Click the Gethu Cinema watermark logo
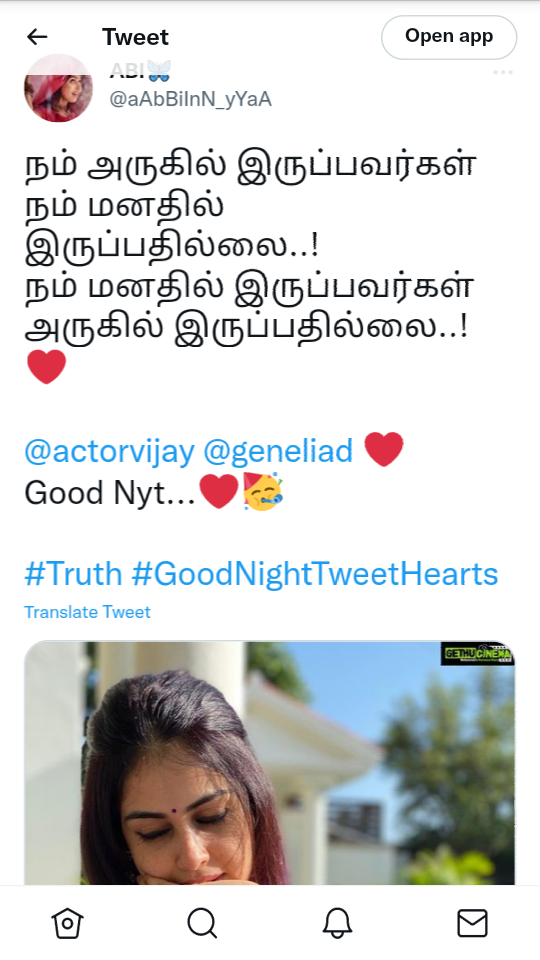Image resolution: width=540 pixels, height=960 pixels. pos(478,653)
